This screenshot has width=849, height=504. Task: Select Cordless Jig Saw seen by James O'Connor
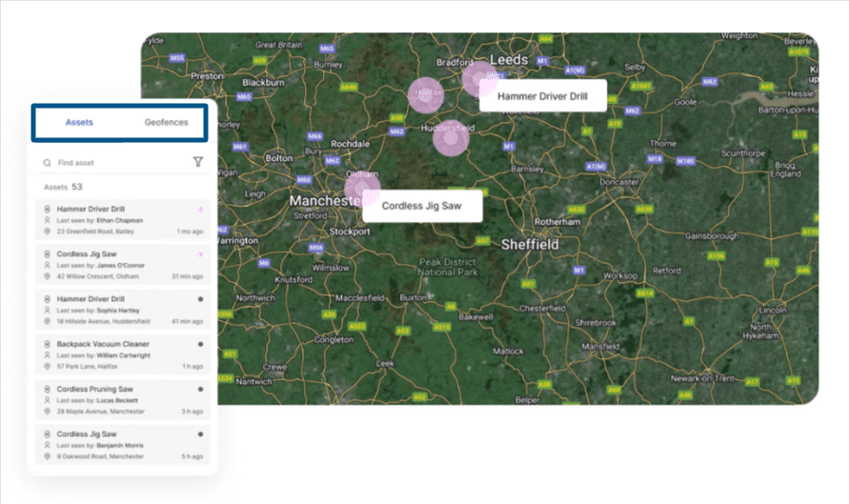[123, 265]
